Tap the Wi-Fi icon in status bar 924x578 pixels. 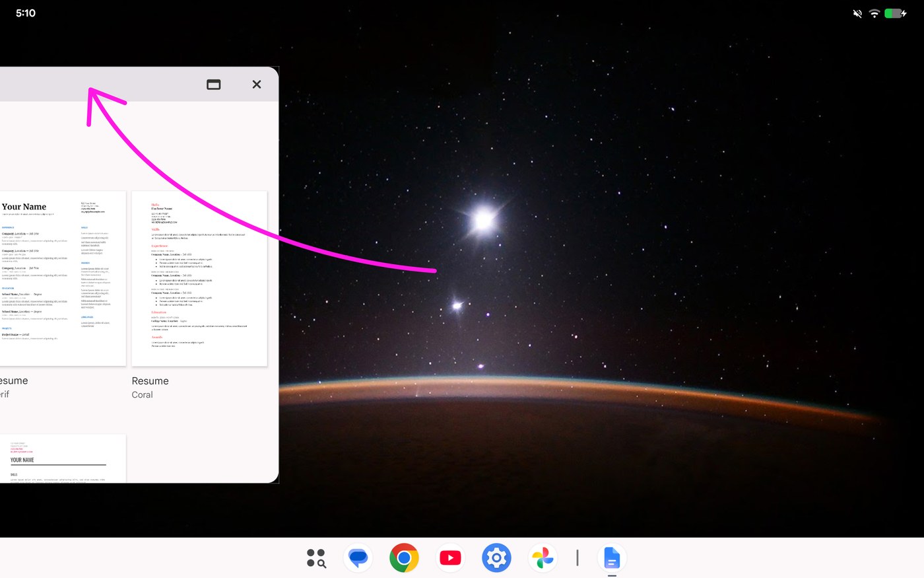tap(874, 13)
